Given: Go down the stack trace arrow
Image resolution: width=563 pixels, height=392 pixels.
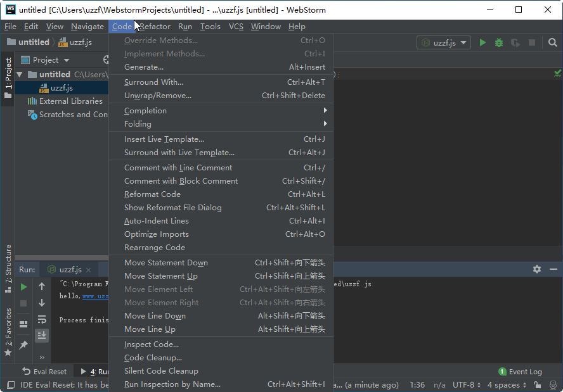Looking at the screenshot, I should coord(42,303).
